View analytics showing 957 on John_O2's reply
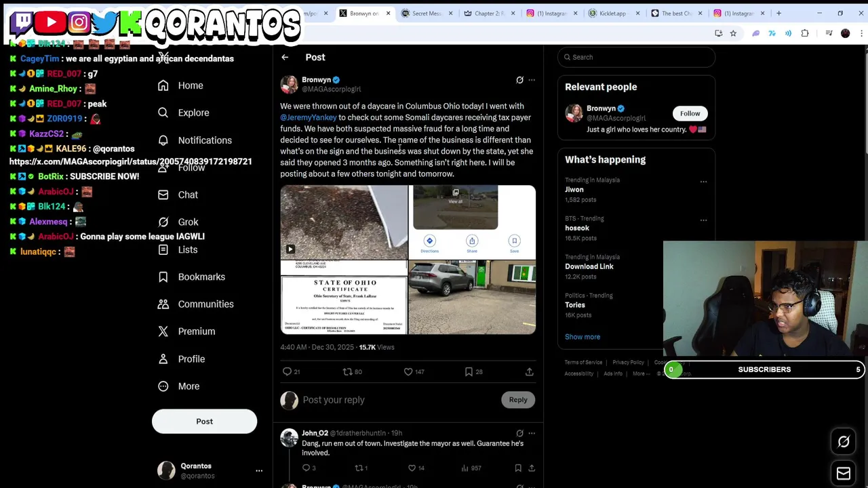 472,468
